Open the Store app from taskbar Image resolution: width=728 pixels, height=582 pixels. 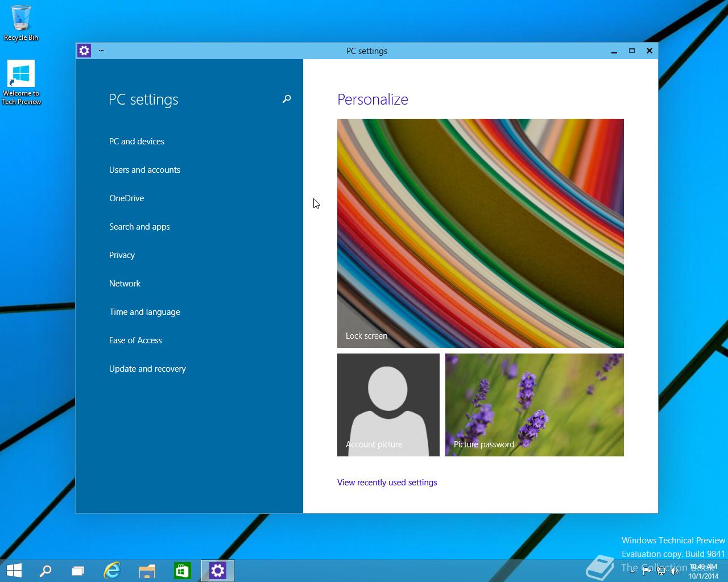[183, 571]
